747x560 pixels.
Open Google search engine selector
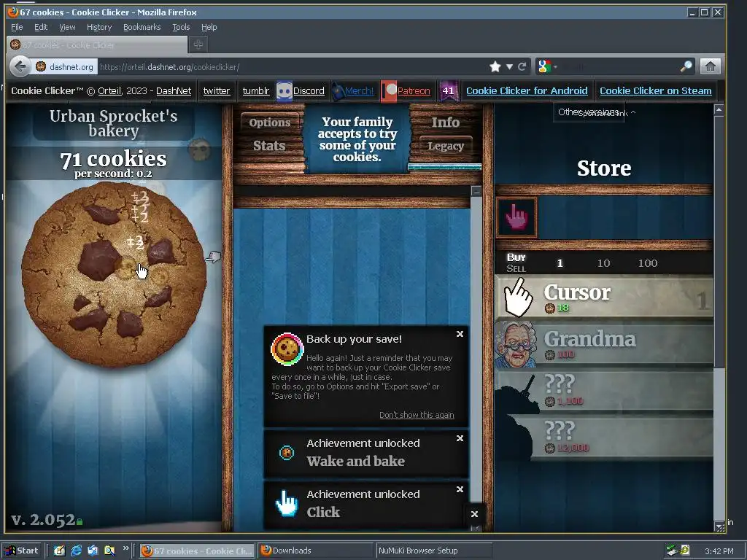pyautogui.click(x=547, y=66)
